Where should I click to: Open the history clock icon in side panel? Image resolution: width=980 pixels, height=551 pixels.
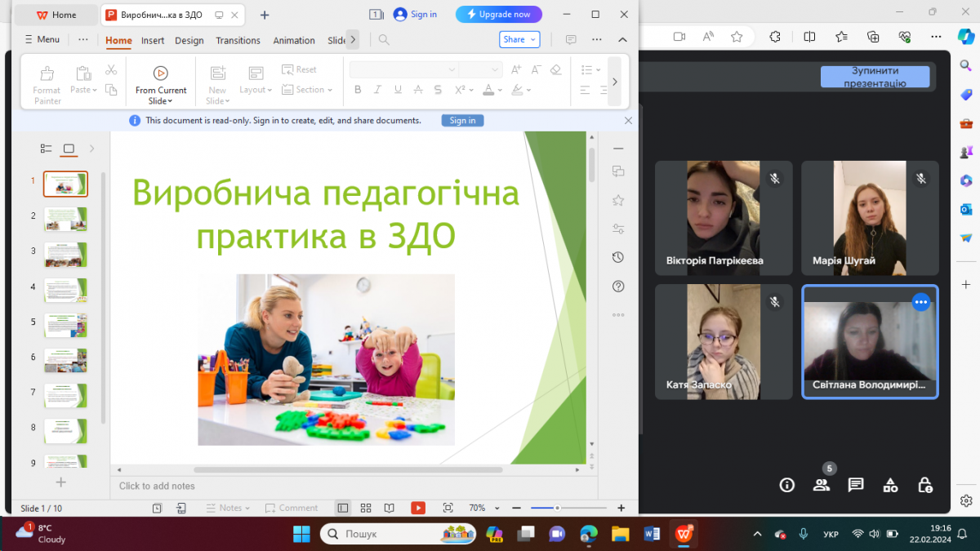pos(618,257)
